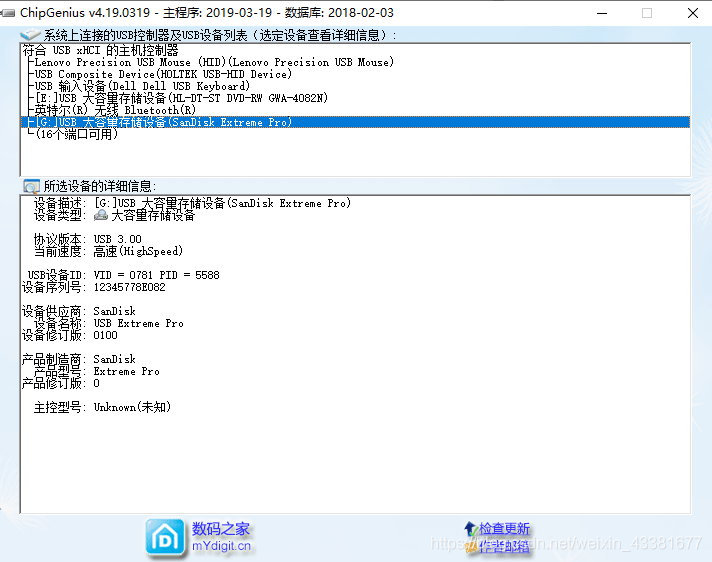Open the 作者邮箱 link
Viewport: 712px width, 562px height.
pyautogui.click(x=504, y=546)
